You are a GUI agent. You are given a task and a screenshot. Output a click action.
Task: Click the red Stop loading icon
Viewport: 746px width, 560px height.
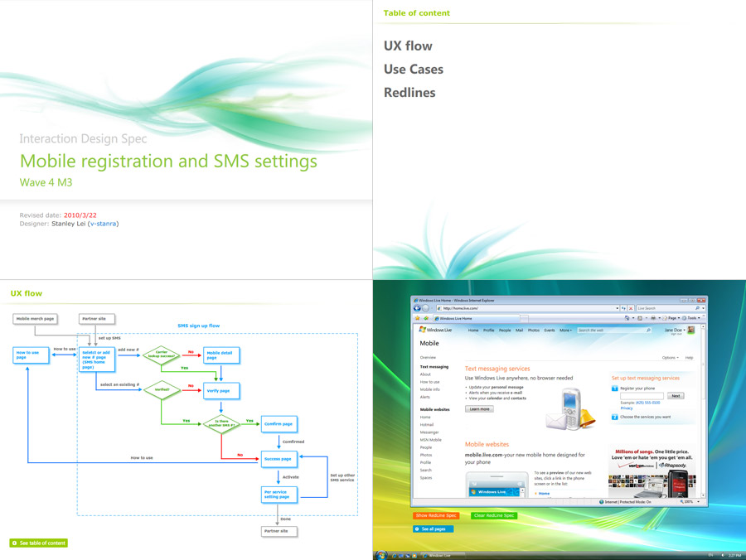631,308
